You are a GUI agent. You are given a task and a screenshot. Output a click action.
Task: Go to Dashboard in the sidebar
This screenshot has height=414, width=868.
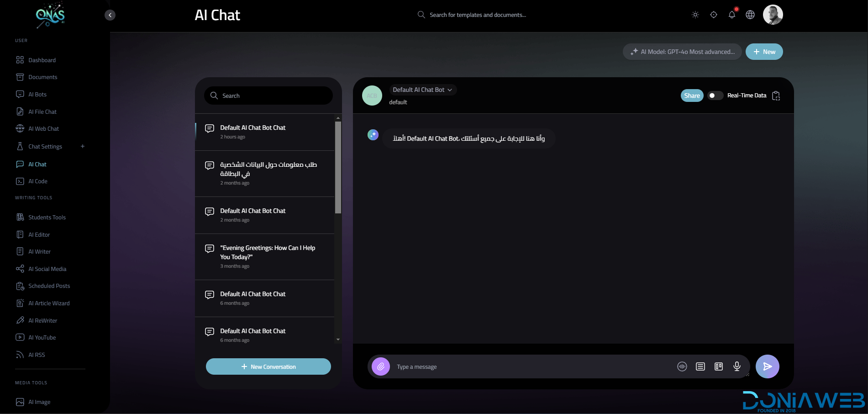42,60
